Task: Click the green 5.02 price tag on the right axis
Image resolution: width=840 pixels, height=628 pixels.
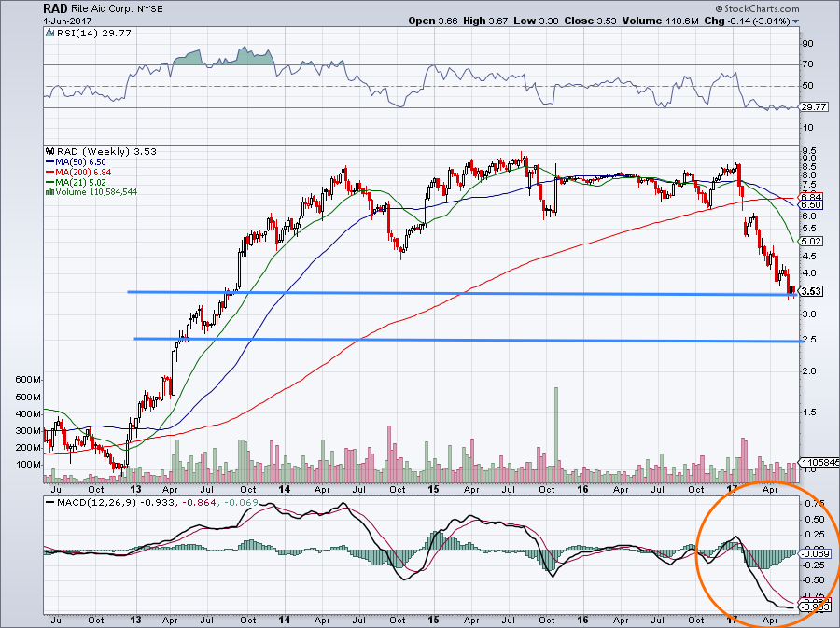Action: click(811, 242)
